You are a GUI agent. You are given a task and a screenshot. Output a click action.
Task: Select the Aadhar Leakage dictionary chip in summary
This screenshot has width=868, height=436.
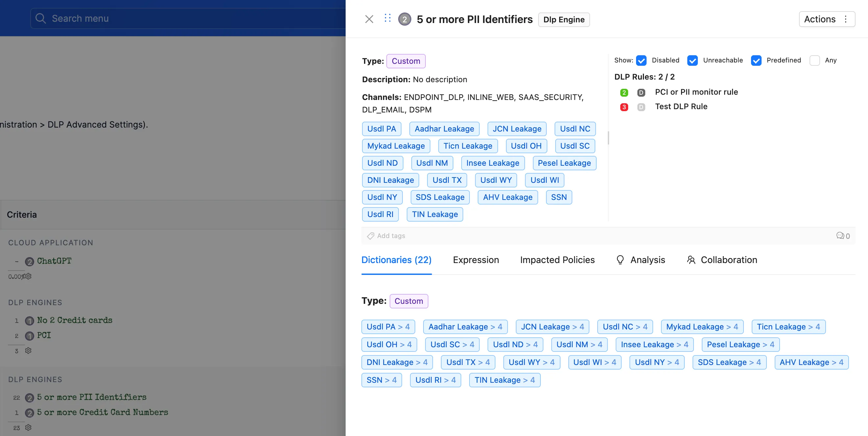coord(444,129)
